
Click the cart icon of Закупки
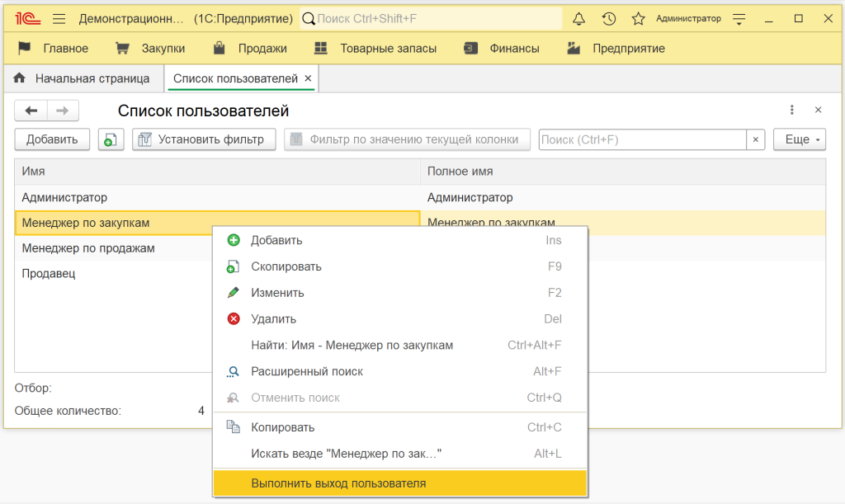coord(122,49)
